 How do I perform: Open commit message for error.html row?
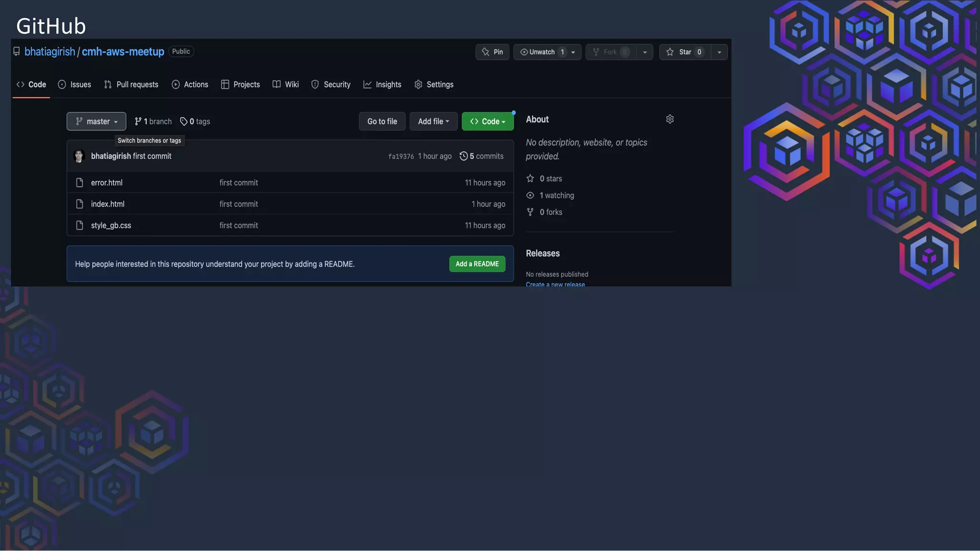[238, 183]
